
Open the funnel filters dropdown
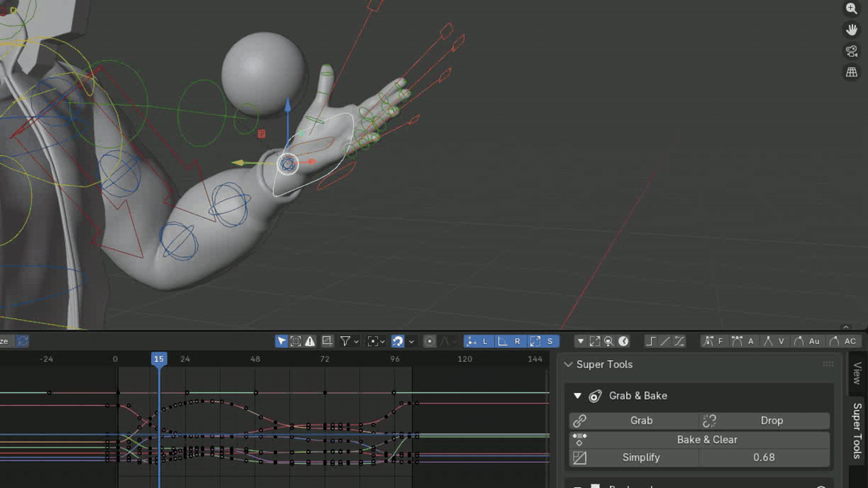[x=349, y=341]
